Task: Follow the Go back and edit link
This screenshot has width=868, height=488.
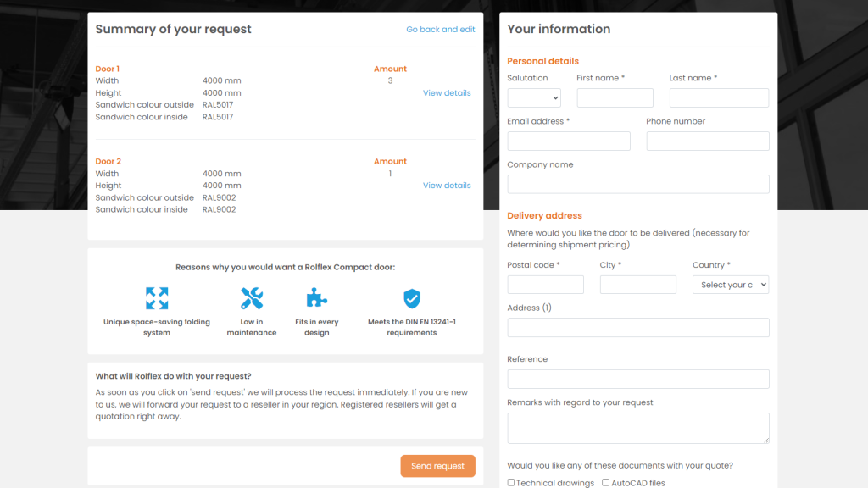Action: [x=440, y=30]
